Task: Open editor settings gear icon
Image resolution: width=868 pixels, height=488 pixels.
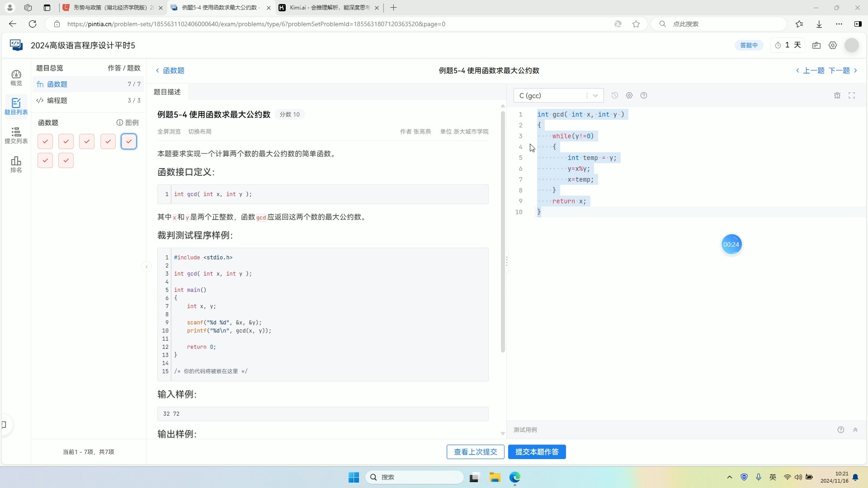Action: click(629, 95)
